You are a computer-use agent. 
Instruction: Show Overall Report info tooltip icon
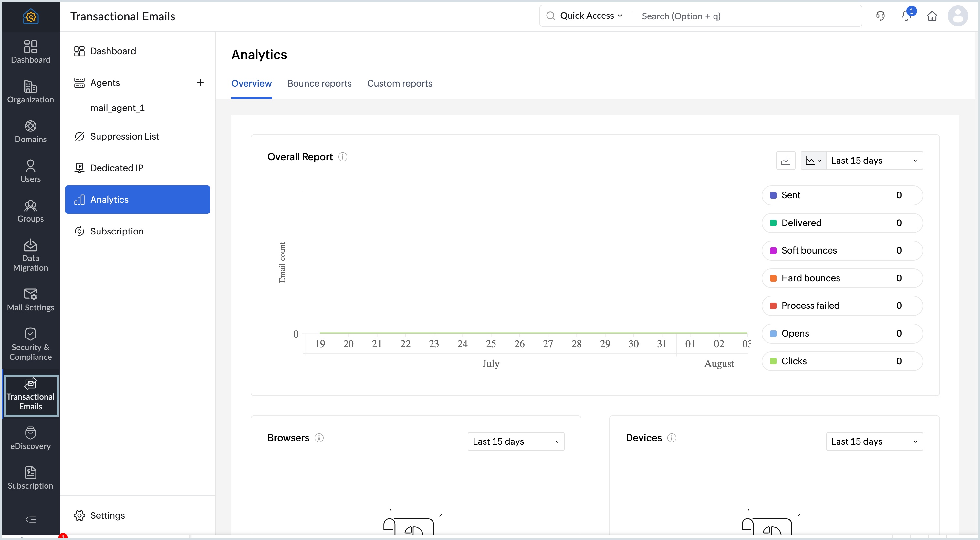tap(342, 157)
